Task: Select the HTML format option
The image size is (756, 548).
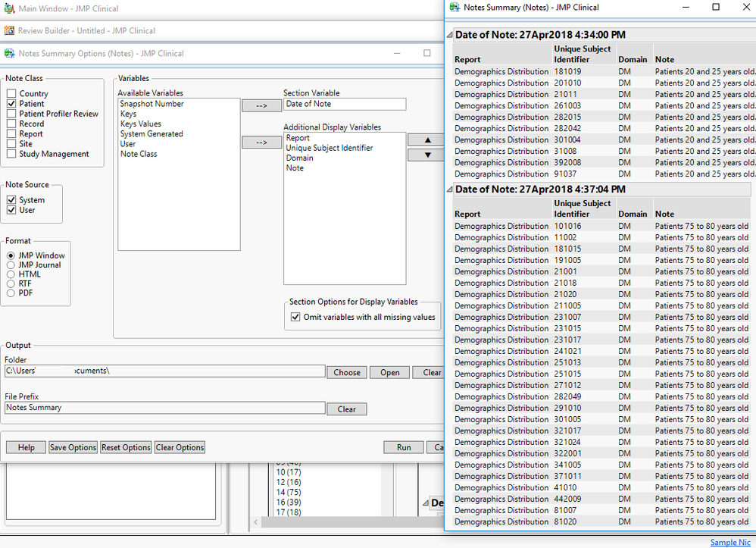Action: click(x=11, y=274)
